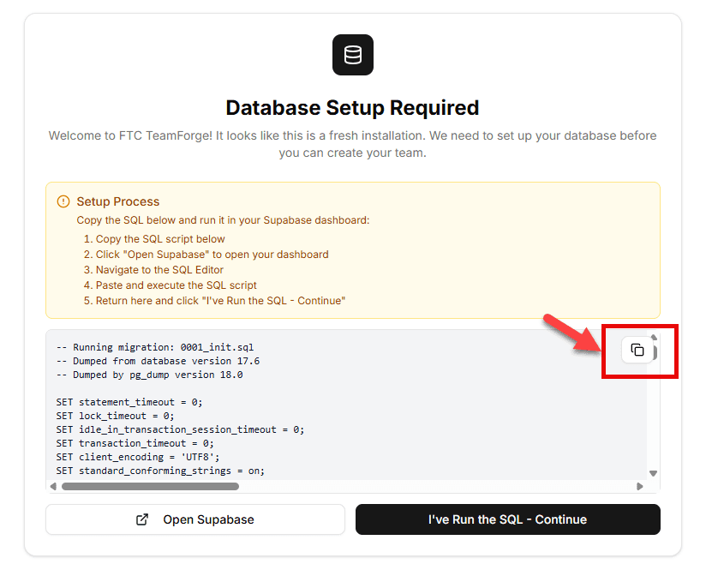Click the SET client_encoding UTF8 line
The image size is (712, 588).
(143, 457)
